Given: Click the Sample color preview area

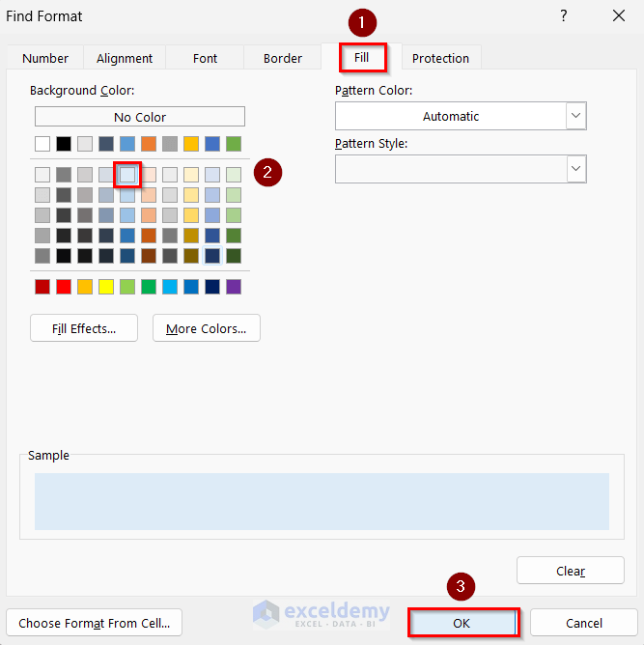Looking at the screenshot, I should (322, 501).
